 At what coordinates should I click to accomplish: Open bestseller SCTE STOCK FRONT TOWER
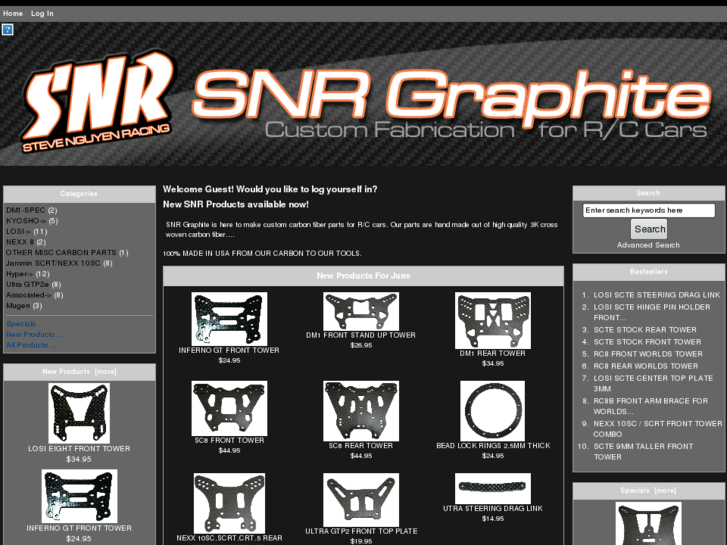click(647, 342)
